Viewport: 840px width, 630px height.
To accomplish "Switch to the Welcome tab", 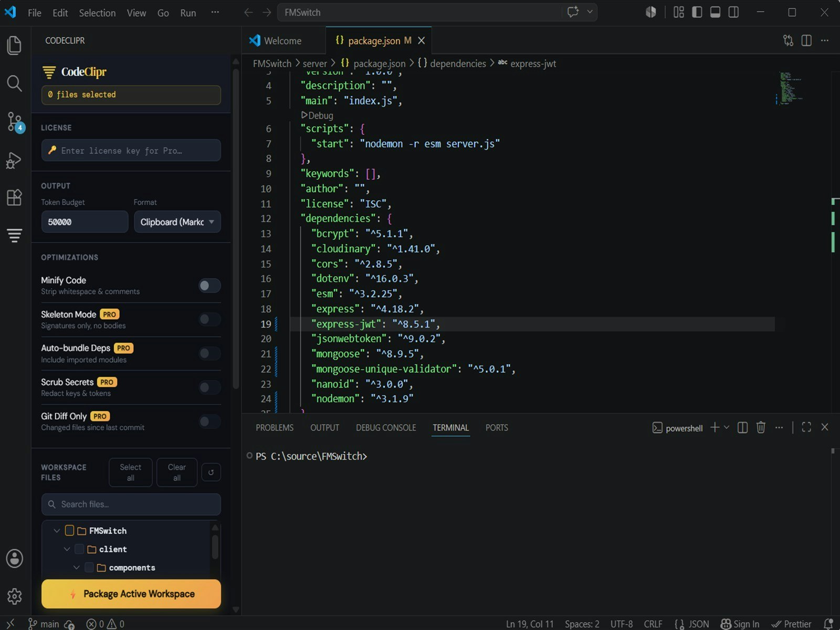I will 282,40.
